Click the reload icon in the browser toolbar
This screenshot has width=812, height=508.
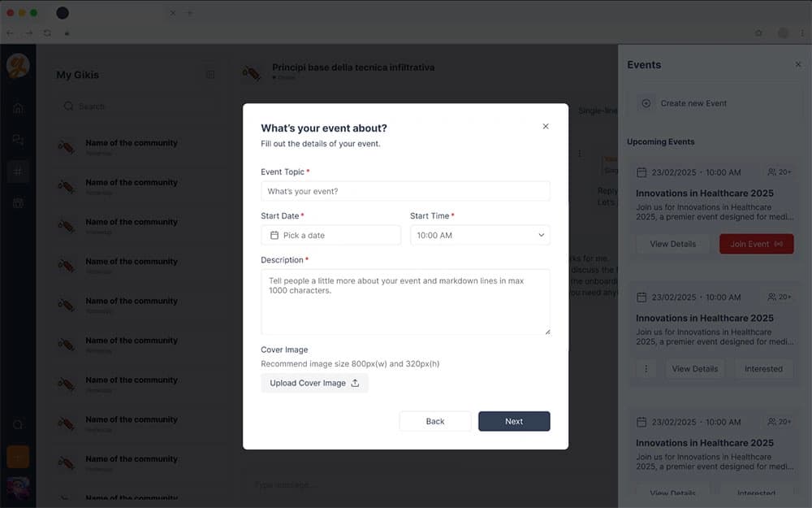[47, 33]
